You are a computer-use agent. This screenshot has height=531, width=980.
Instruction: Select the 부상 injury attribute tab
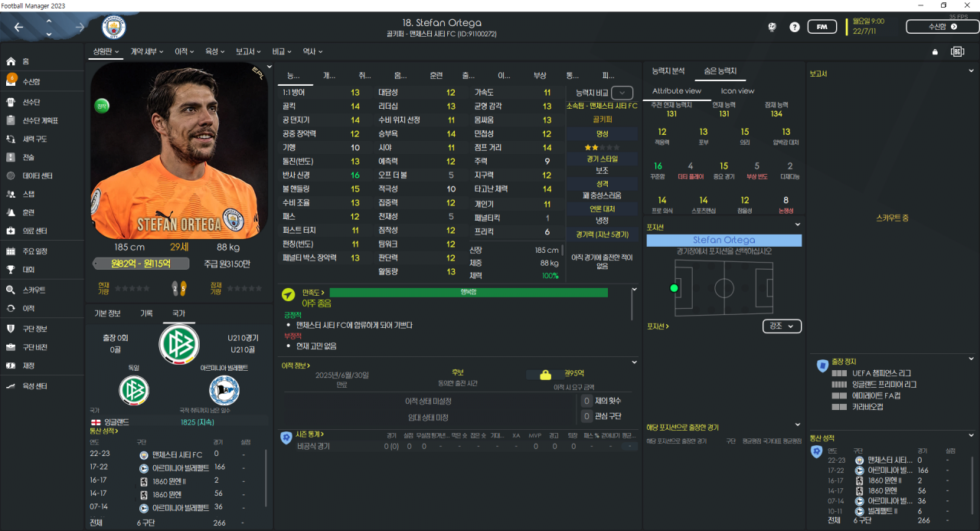[540, 75]
